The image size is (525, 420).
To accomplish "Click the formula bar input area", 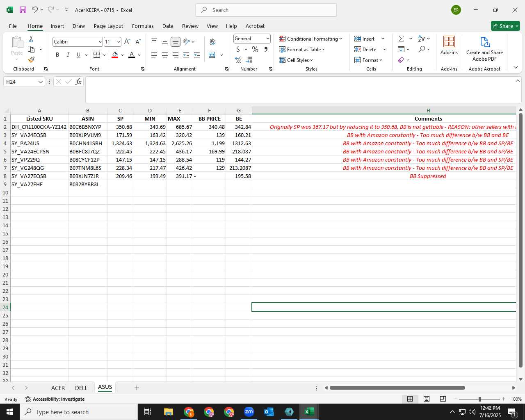I will (299, 89).
